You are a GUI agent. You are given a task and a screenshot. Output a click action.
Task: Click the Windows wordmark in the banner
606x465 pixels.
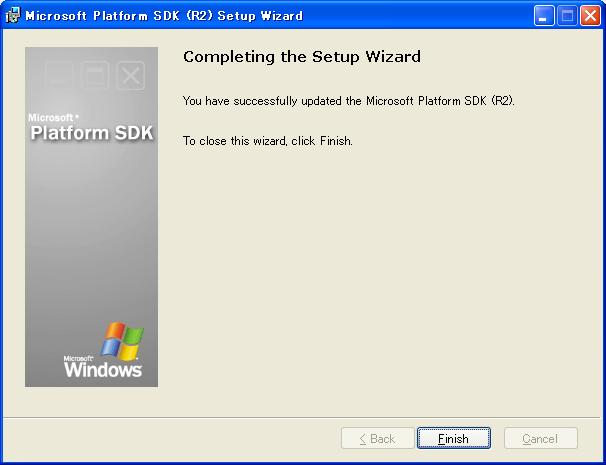(103, 370)
